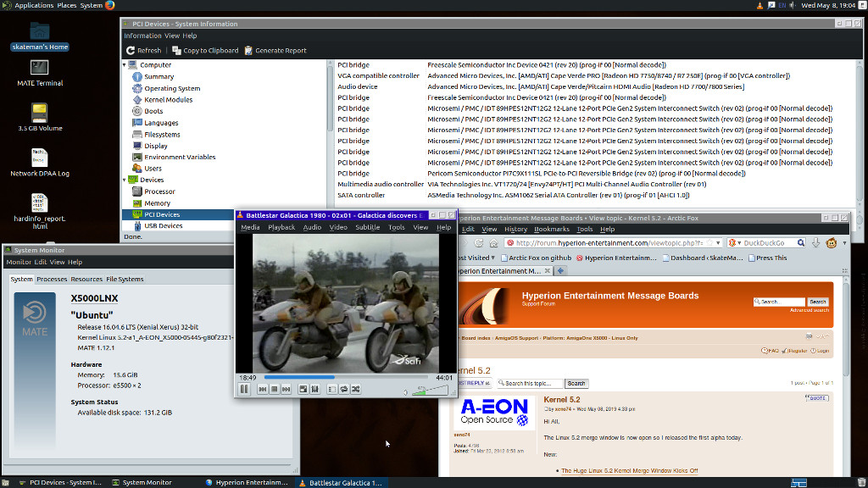The height and width of the screenshot is (488, 868).
Task: Toggle VLC fullscreen video button
Action: click(x=303, y=390)
